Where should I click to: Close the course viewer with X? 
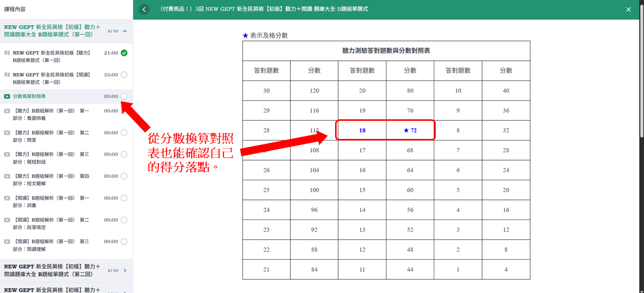pos(628,10)
